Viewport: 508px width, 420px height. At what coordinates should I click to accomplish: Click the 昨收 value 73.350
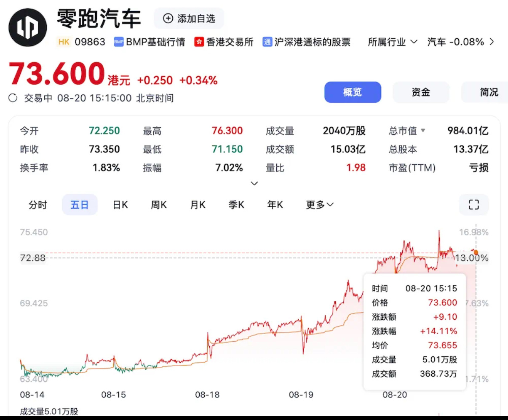[x=104, y=149]
